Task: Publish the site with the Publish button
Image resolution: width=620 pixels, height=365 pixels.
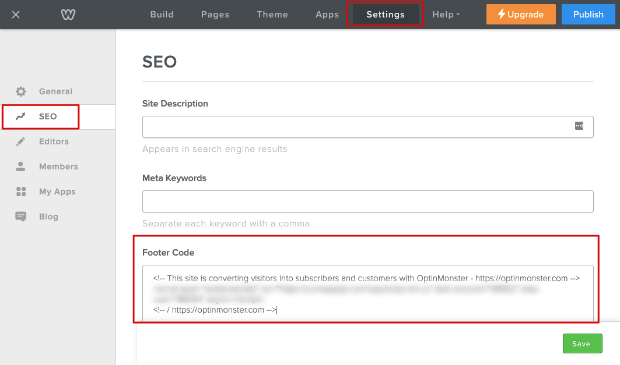Action: pyautogui.click(x=588, y=14)
